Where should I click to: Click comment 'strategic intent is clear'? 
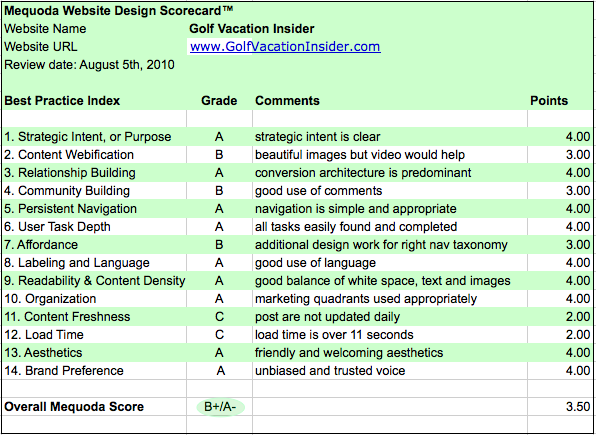317,137
